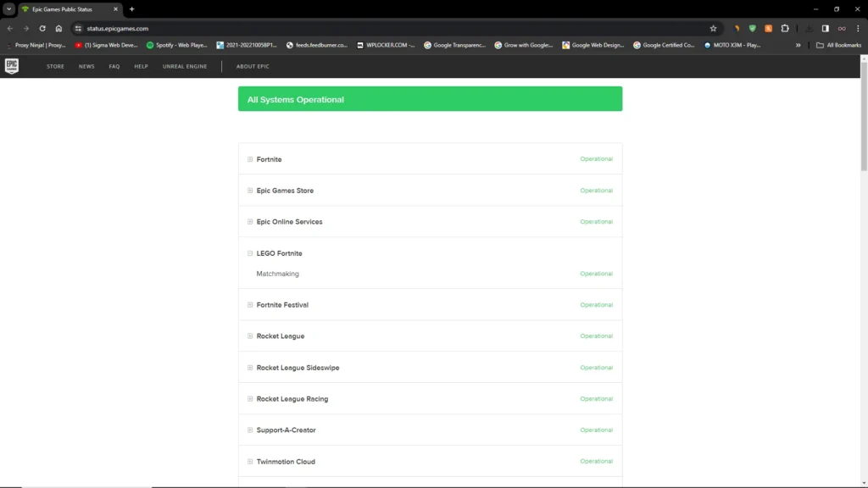View site information icon in address bar
The image size is (868, 488).
[78, 28]
